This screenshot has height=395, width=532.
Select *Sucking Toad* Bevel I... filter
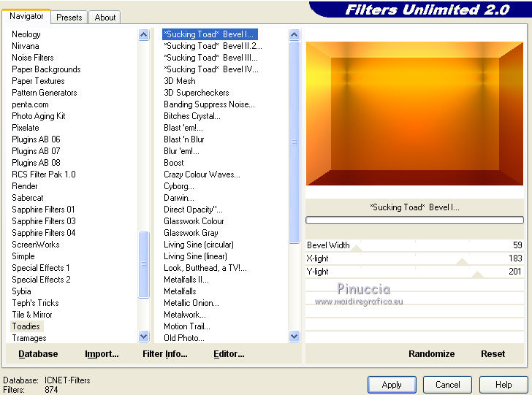coord(210,34)
